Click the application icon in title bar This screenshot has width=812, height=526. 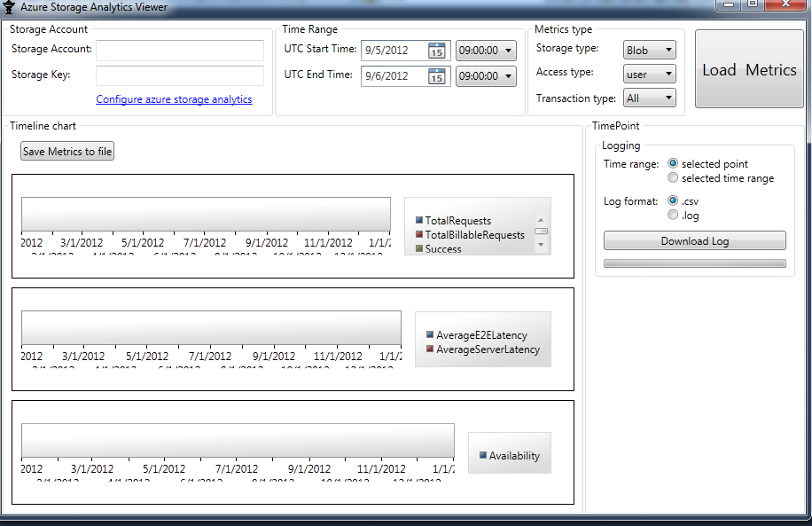click(x=9, y=7)
